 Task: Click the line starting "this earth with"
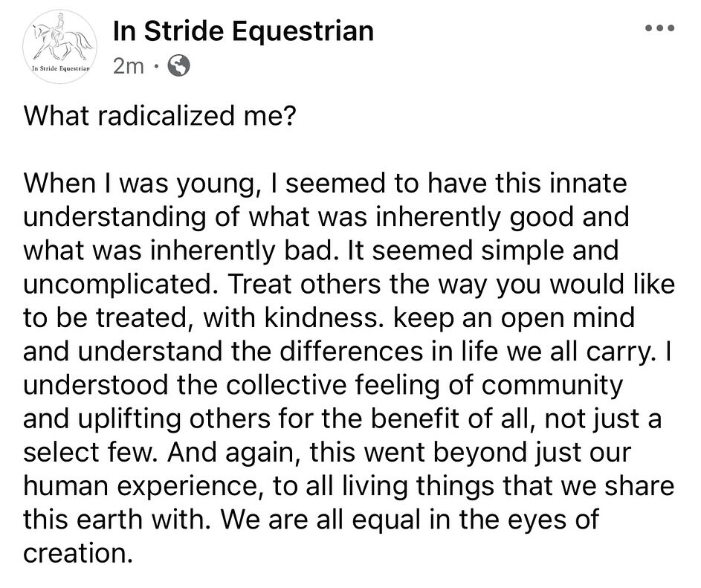coord(310,519)
